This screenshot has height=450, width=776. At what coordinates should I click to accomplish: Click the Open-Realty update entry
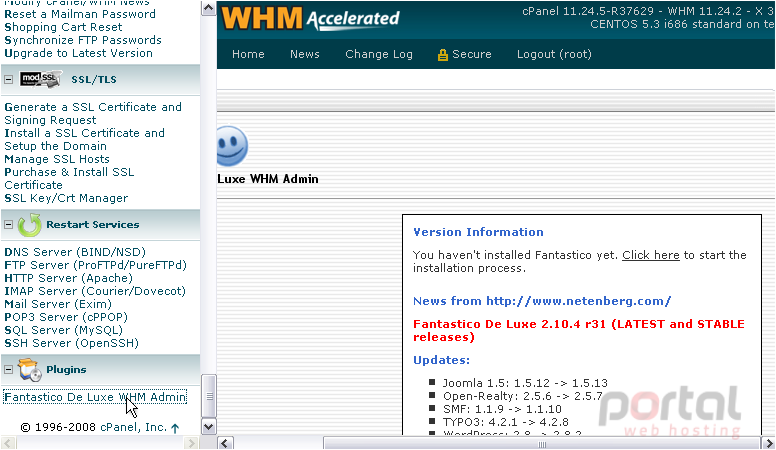tap(523, 396)
